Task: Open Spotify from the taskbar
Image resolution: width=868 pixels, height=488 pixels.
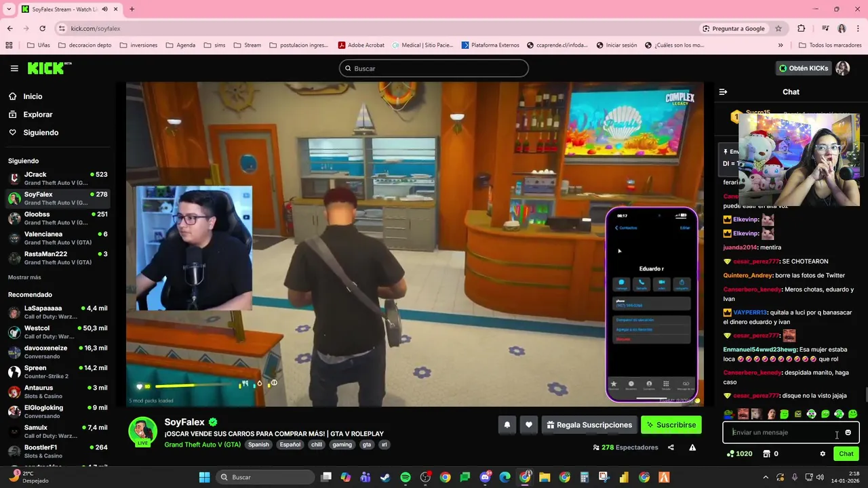Action: [406, 477]
